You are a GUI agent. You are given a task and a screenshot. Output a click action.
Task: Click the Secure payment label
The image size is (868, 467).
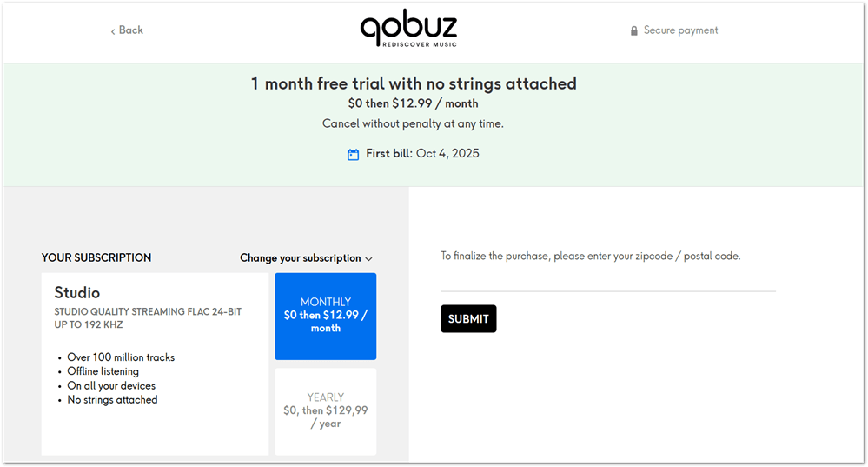pos(680,30)
